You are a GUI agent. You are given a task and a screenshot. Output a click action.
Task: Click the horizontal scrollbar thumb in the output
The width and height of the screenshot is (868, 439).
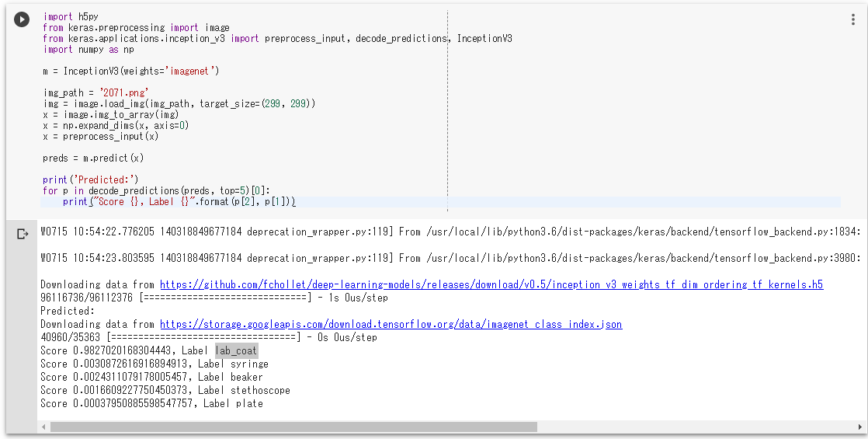[293, 427]
